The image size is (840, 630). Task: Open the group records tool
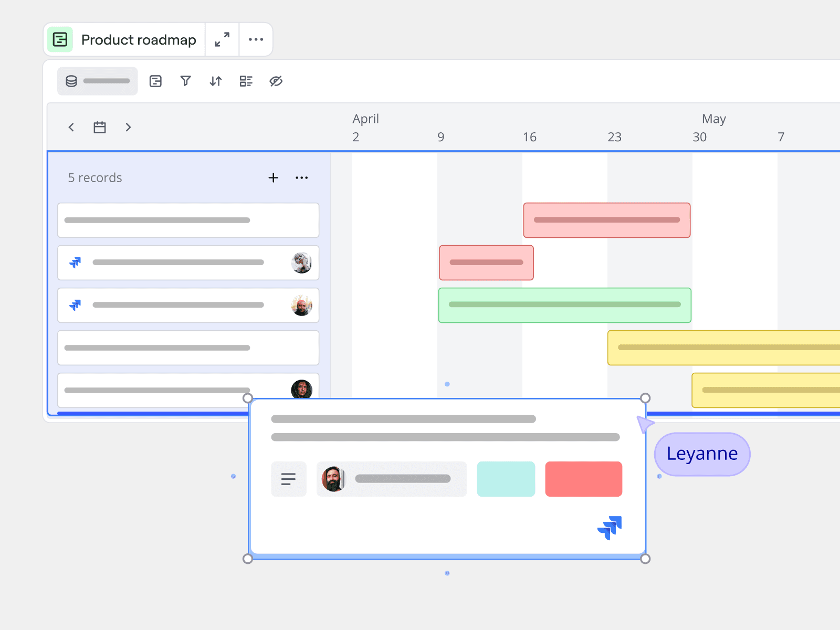[x=246, y=81]
